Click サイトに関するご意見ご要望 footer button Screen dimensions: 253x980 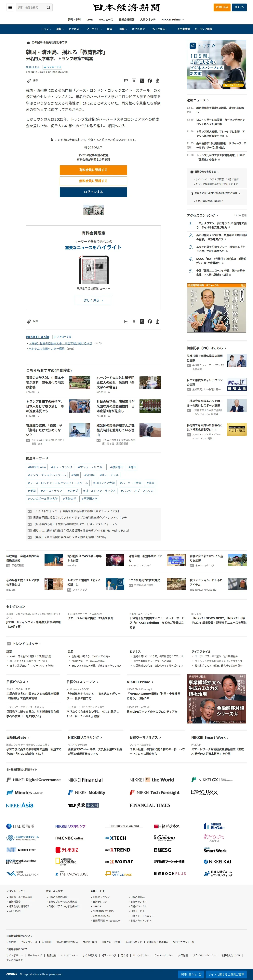coord(226,974)
